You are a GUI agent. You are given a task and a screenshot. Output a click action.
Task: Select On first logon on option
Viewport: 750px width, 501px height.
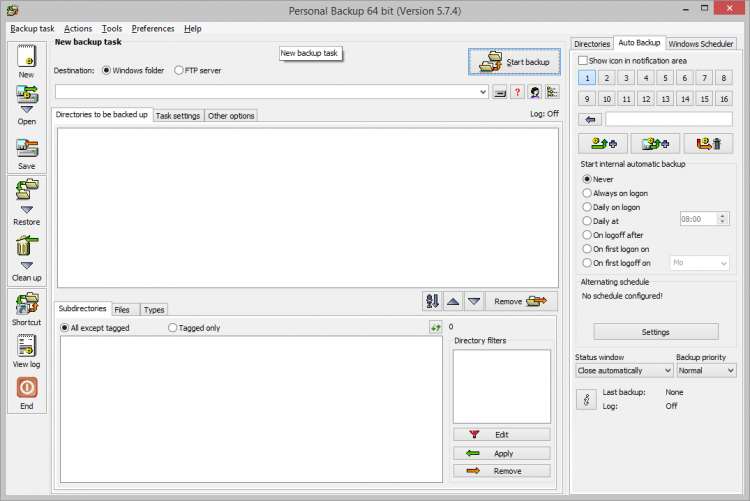click(616, 249)
